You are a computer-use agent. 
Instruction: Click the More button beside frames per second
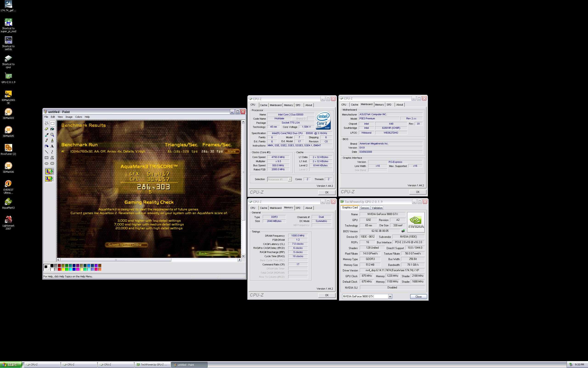(x=232, y=151)
